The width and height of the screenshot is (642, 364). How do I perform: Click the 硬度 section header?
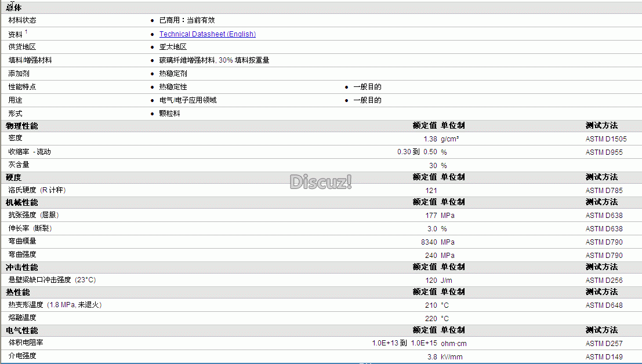[x=13, y=177]
